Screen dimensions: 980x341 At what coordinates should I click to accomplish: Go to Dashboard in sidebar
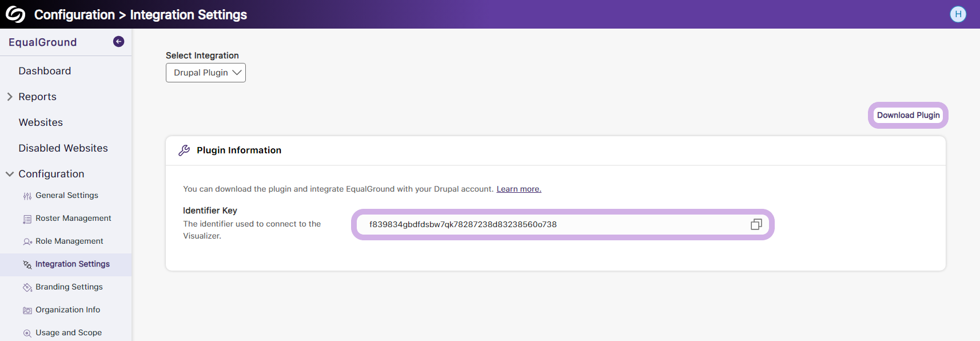(x=45, y=71)
